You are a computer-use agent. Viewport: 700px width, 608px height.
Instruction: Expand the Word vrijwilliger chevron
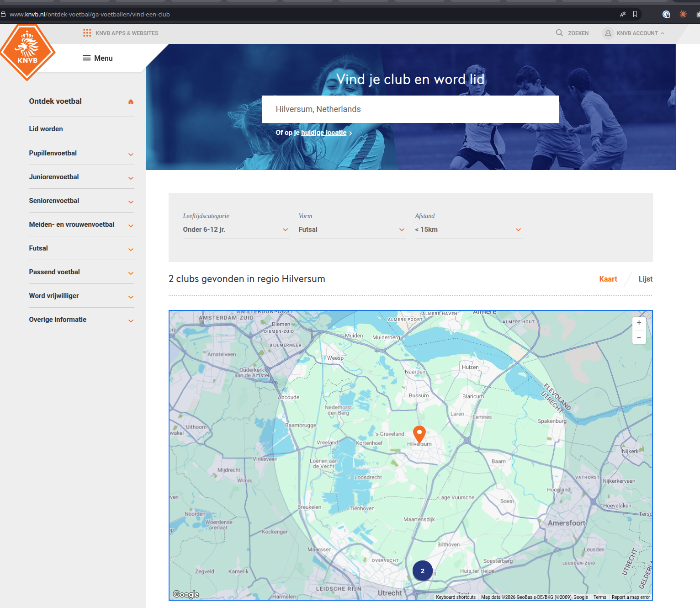131,297
